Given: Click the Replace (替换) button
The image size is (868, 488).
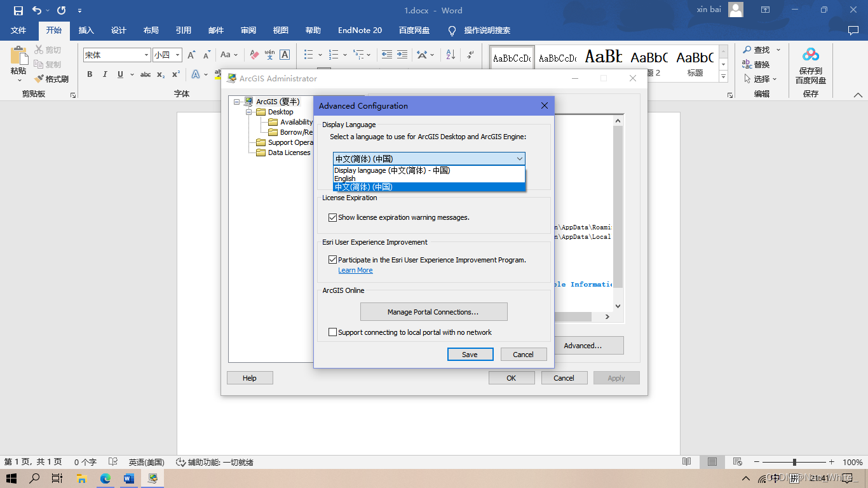Looking at the screenshot, I should click(x=756, y=64).
